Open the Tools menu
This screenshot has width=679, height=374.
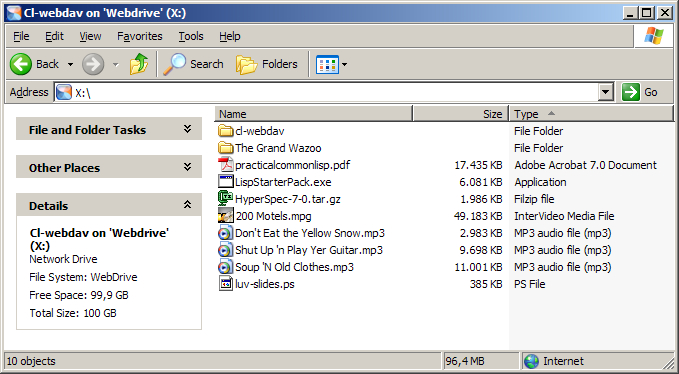coord(191,36)
